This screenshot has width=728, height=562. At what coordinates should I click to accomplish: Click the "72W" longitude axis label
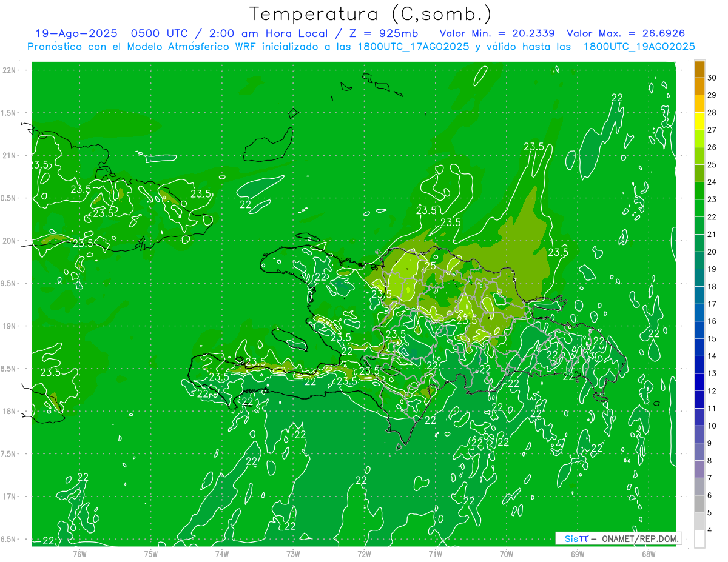coord(364,554)
